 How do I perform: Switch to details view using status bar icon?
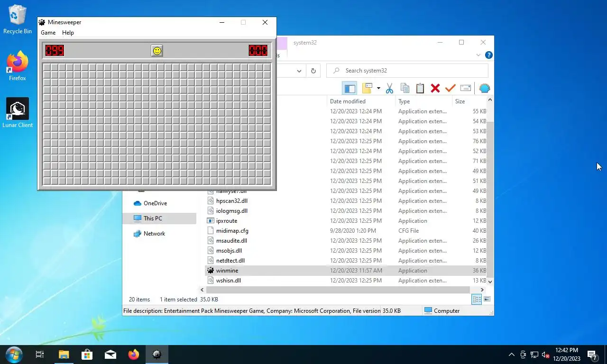pos(477,299)
